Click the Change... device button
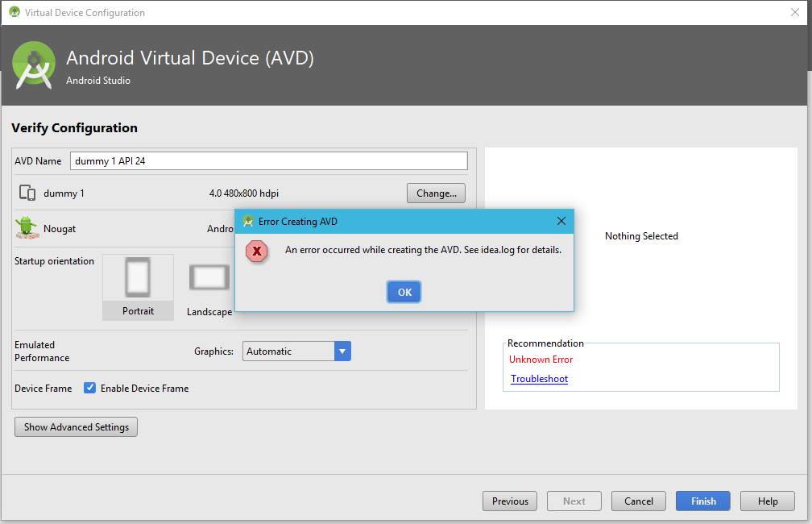812x524 pixels. click(436, 193)
